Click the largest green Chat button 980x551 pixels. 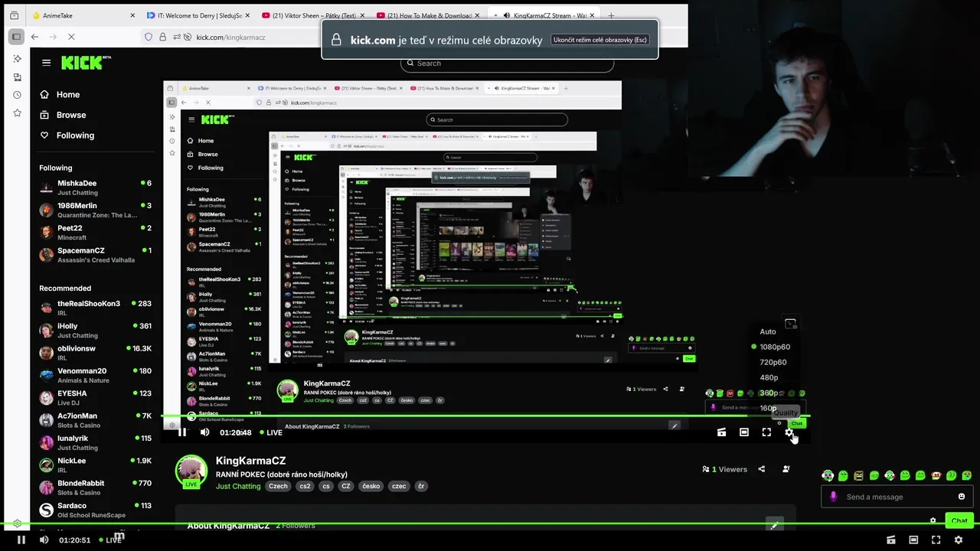pos(959,520)
